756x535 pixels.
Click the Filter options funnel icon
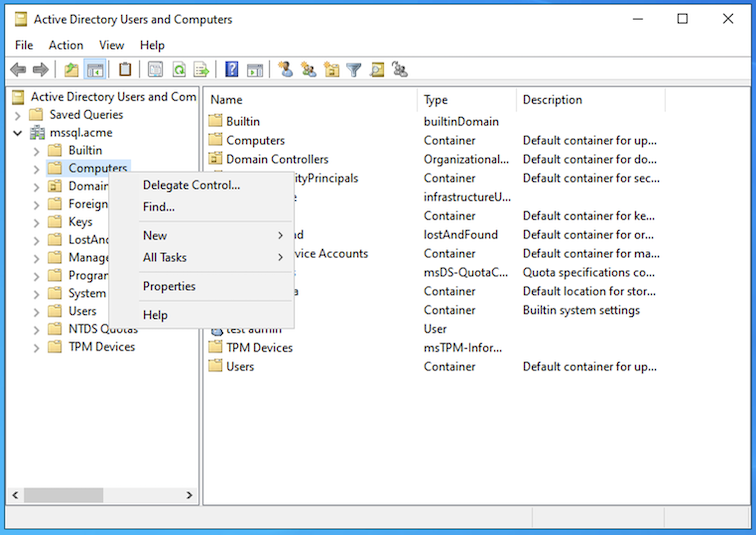(x=354, y=70)
